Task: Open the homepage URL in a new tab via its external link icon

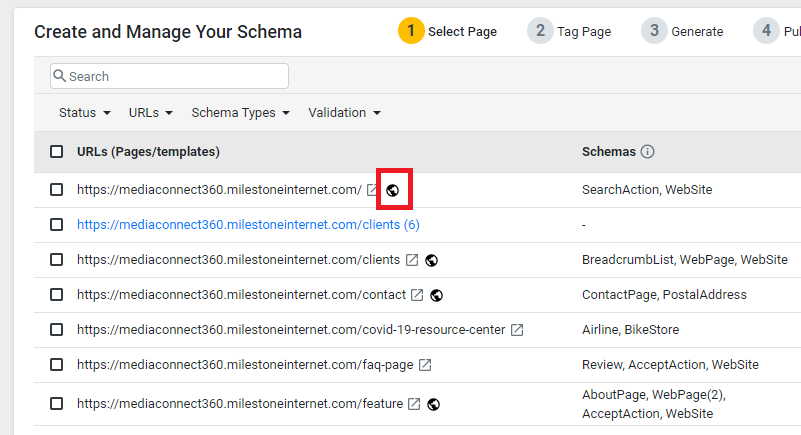Action: point(372,190)
